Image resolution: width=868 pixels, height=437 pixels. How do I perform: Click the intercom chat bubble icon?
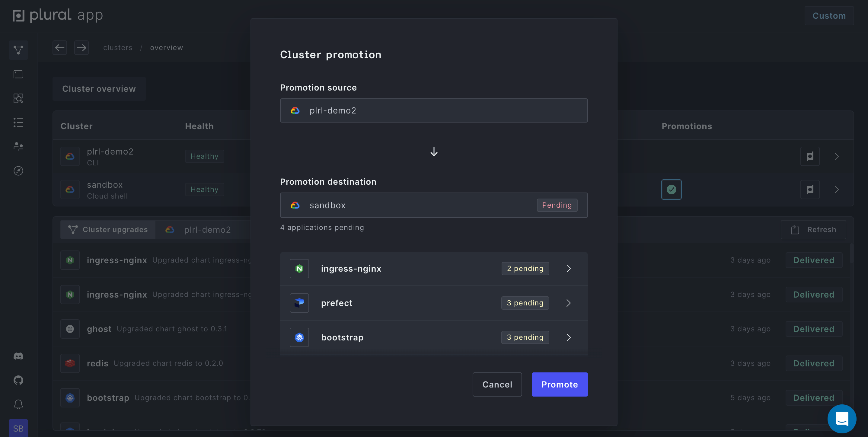click(x=841, y=419)
